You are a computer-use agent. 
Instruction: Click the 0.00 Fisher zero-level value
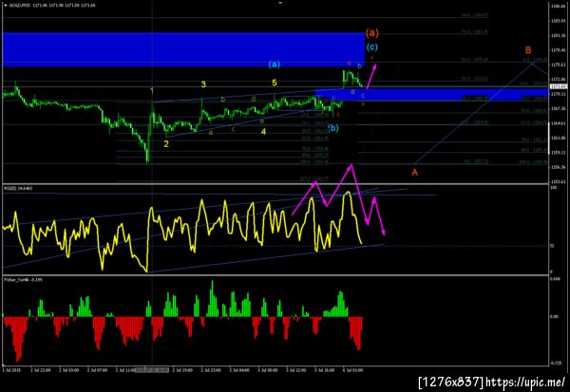(x=555, y=317)
